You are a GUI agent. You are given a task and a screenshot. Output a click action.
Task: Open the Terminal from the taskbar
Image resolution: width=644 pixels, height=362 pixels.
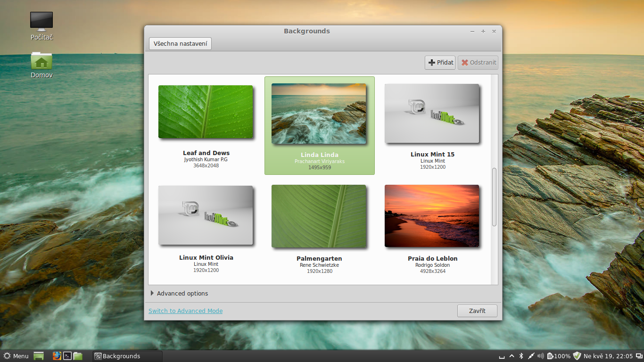click(x=67, y=356)
